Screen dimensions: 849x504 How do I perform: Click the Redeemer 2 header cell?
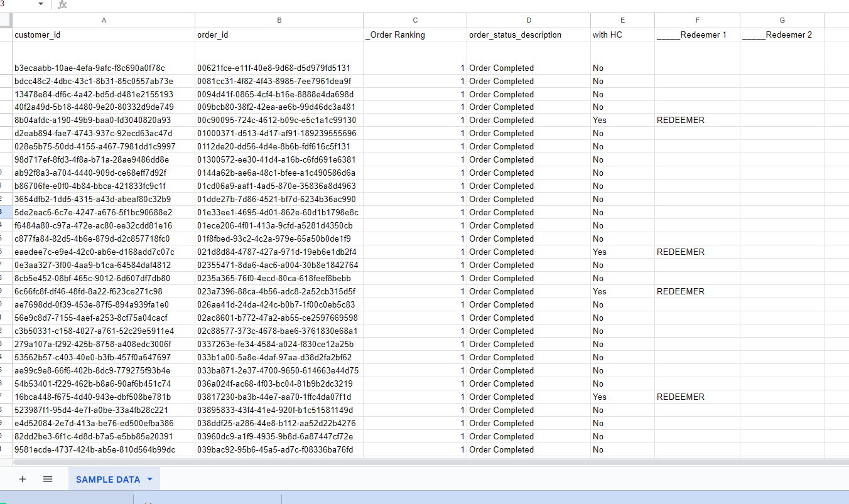[x=782, y=35]
